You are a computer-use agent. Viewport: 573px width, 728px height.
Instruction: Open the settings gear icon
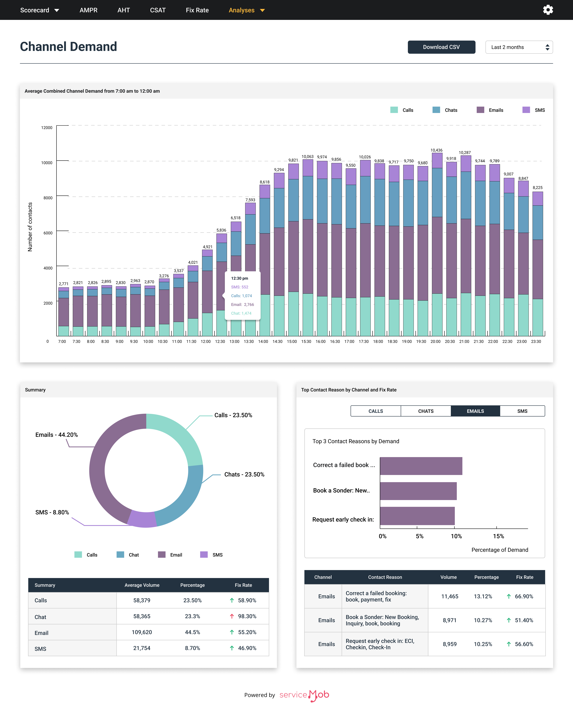point(548,10)
